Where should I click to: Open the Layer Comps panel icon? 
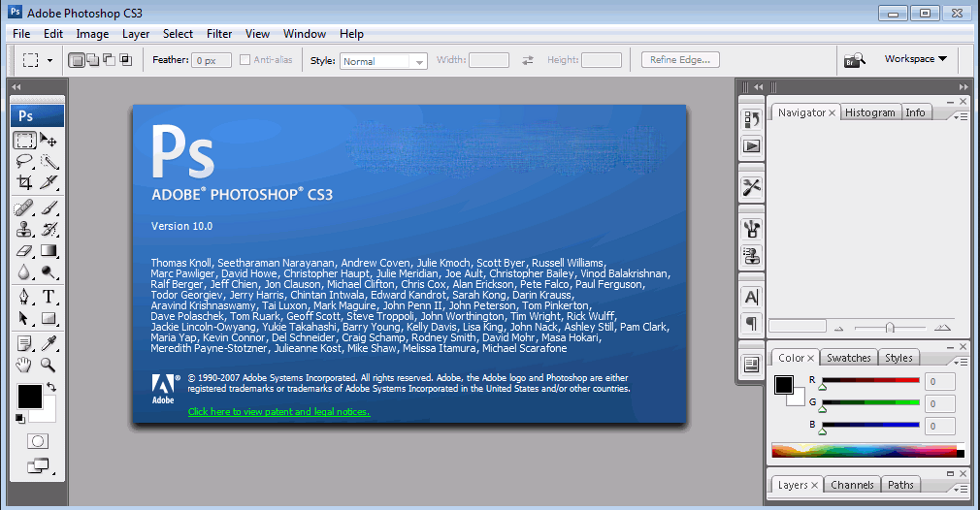pos(751,364)
